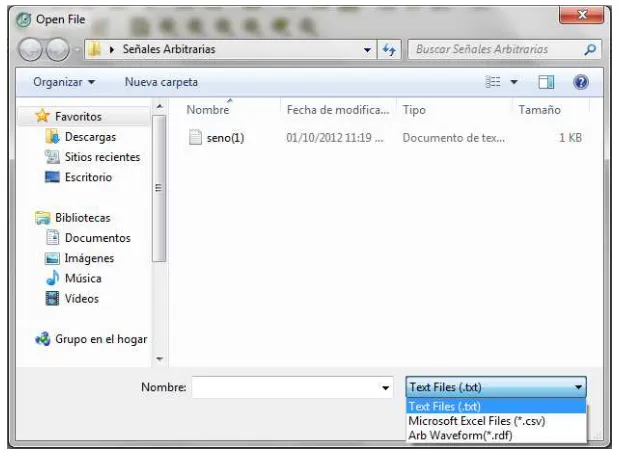
Task: Open Música library in the navigation pane
Action: 83,278
